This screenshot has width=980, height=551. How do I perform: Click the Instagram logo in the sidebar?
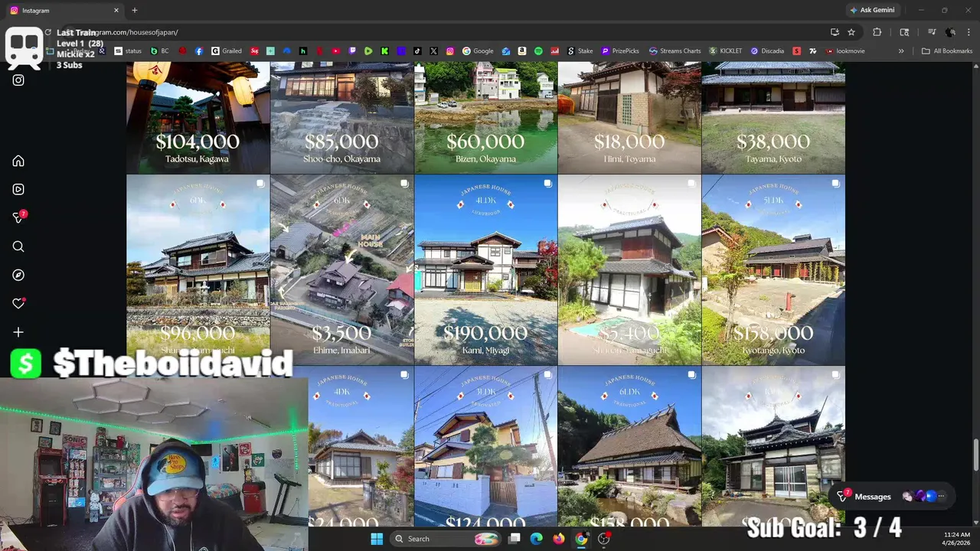pos(18,80)
